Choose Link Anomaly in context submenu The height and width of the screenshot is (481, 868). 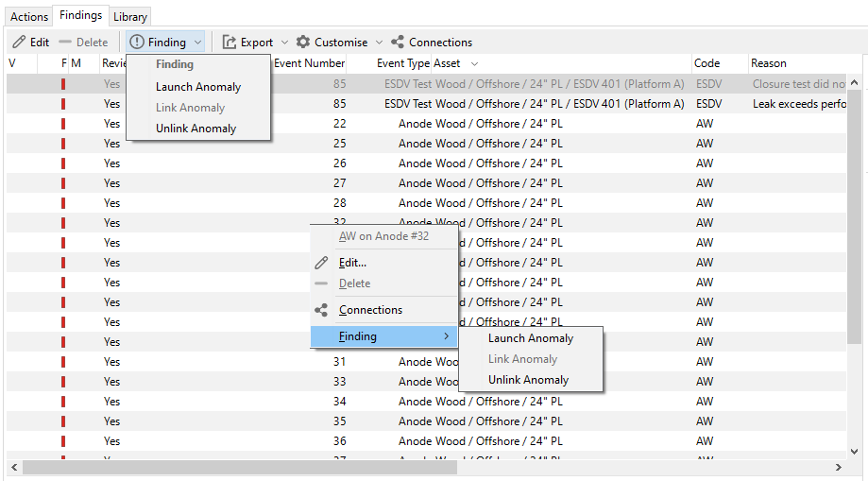click(522, 359)
